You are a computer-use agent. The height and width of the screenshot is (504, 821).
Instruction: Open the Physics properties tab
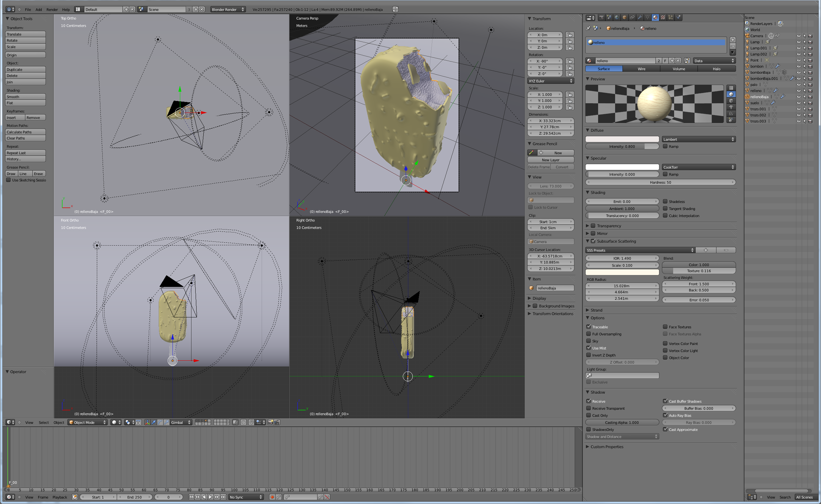[x=678, y=18]
